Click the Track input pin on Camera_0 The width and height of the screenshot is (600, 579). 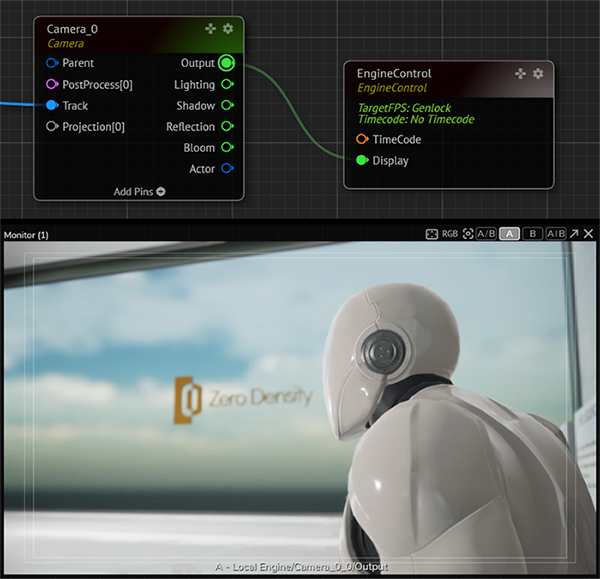52,106
